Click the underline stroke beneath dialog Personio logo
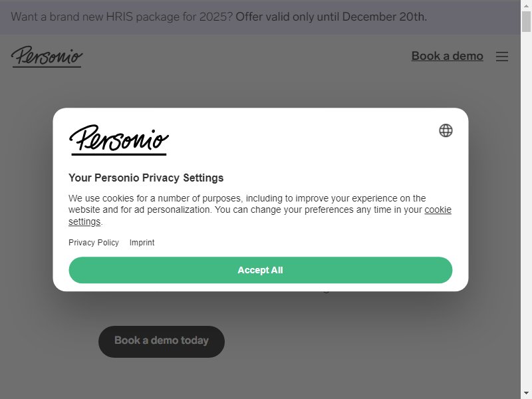Viewport: 532px width, 399px height. 119,154
